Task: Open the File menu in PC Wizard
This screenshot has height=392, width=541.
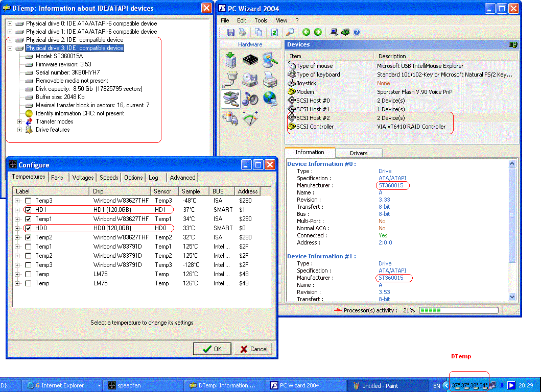Action: pos(225,20)
